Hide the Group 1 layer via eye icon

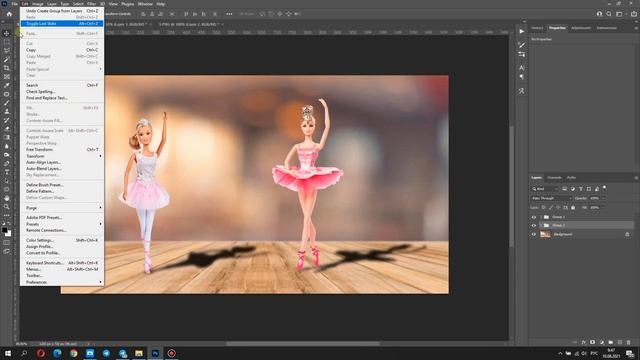(534, 217)
